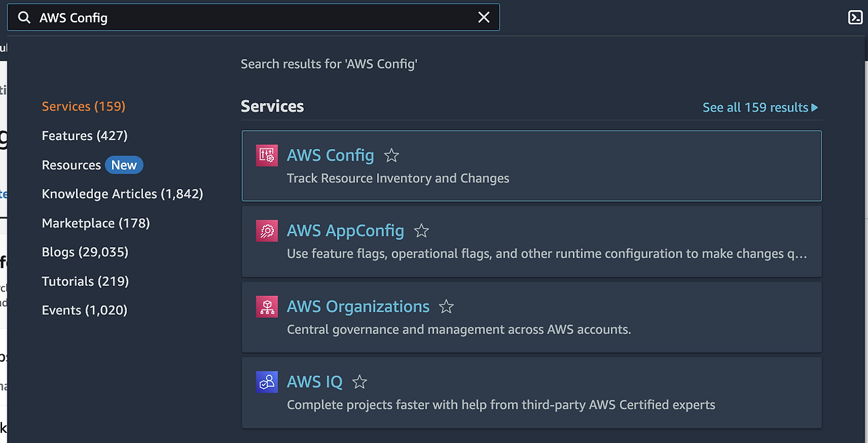Toggle the AWS AppConfig favorite star
This screenshot has height=443, width=868.
(x=421, y=231)
